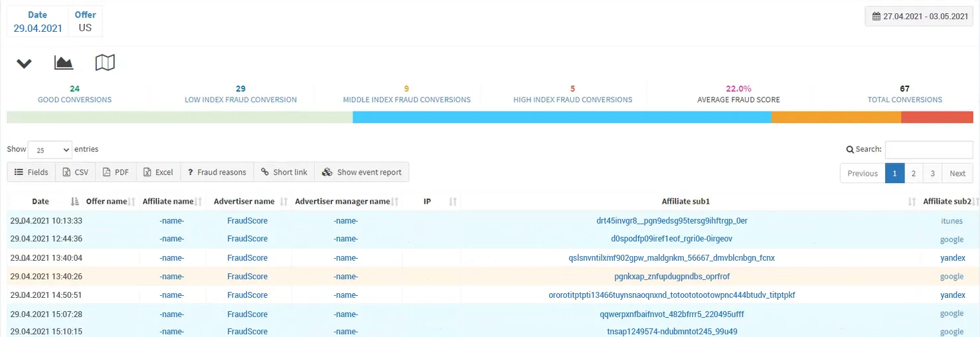Generate a Short link
This screenshot has height=337, width=980.
284,172
